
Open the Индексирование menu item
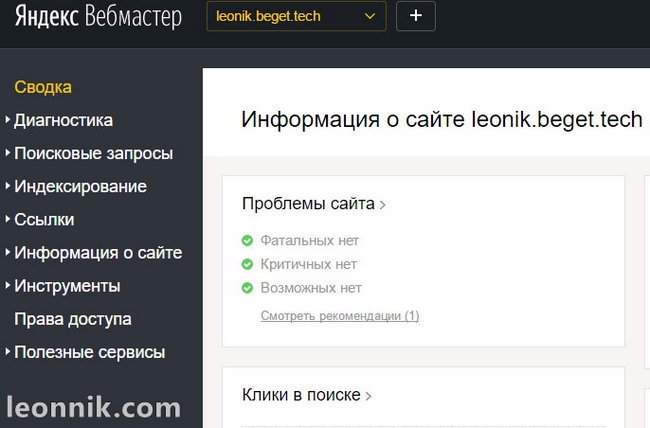80,187
